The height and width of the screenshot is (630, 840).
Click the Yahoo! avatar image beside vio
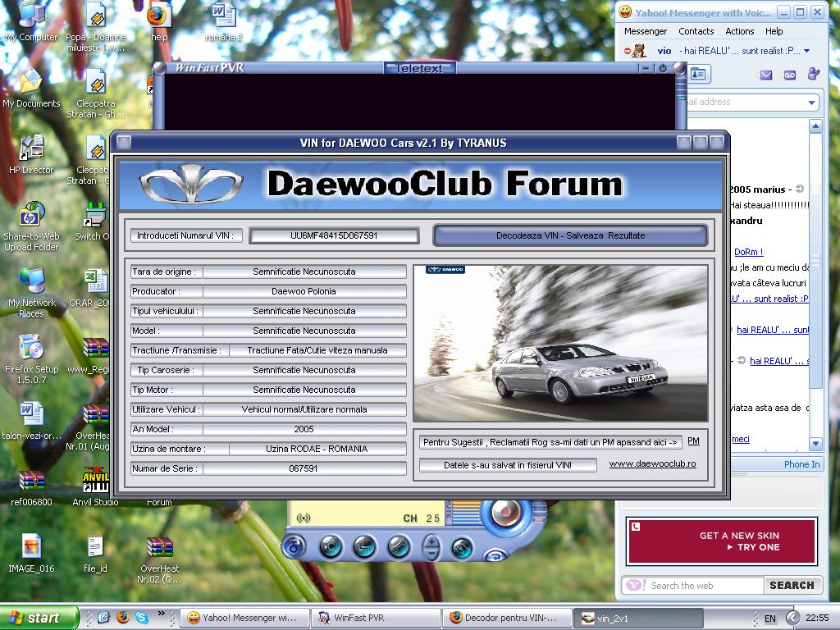(x=638, y=51)
